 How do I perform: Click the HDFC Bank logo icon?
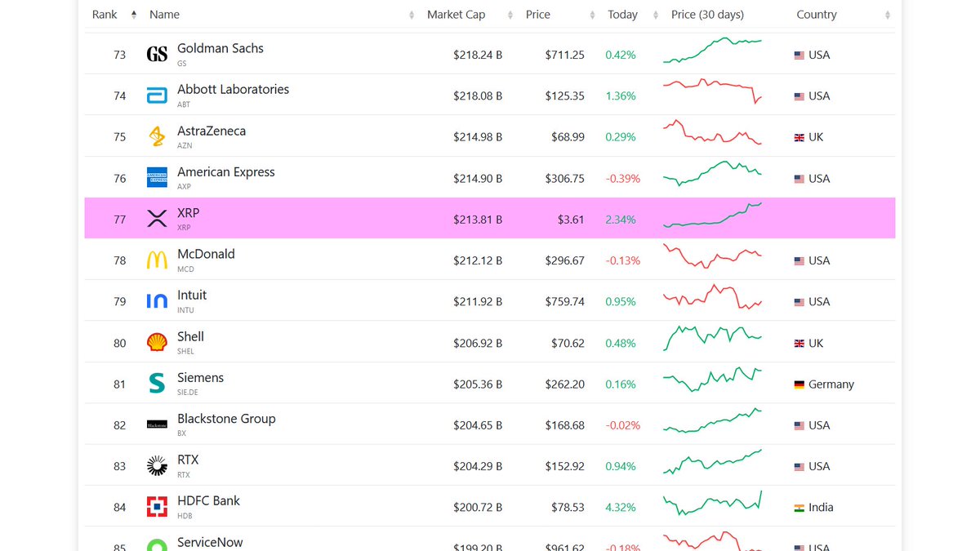pyautogui.click(x=157, y=507)
